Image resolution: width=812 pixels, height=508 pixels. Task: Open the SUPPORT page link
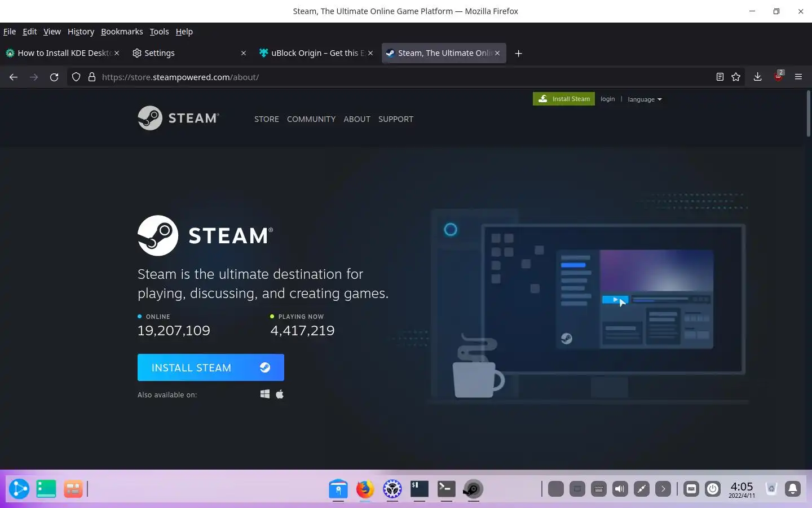coord(396,119)
